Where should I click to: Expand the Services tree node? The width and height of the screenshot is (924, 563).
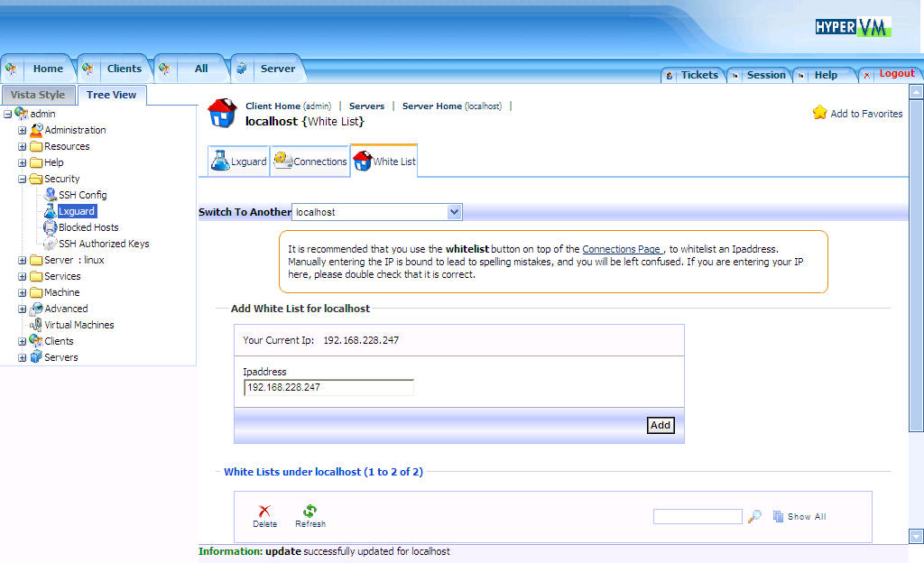[x=23, y=276]
